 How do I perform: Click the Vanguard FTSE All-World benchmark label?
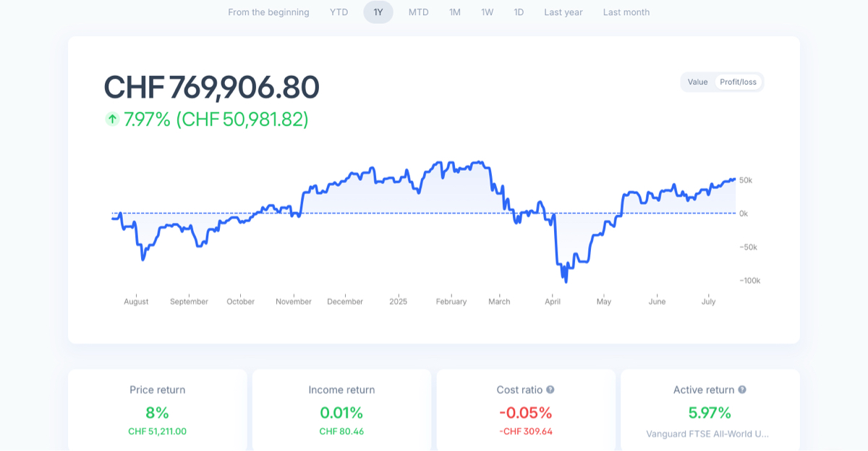pyautogui.click(x=707, y=434)
